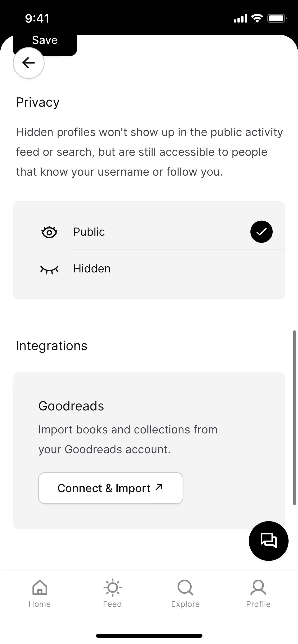
Task: Click the Goodreads integration title
Action: 71,406
